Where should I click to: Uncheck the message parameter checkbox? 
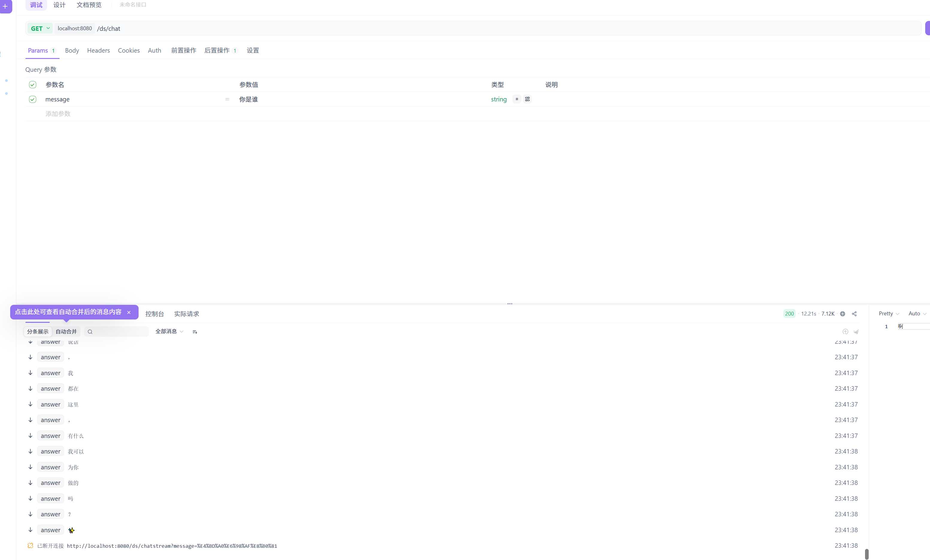coord(32,99)
